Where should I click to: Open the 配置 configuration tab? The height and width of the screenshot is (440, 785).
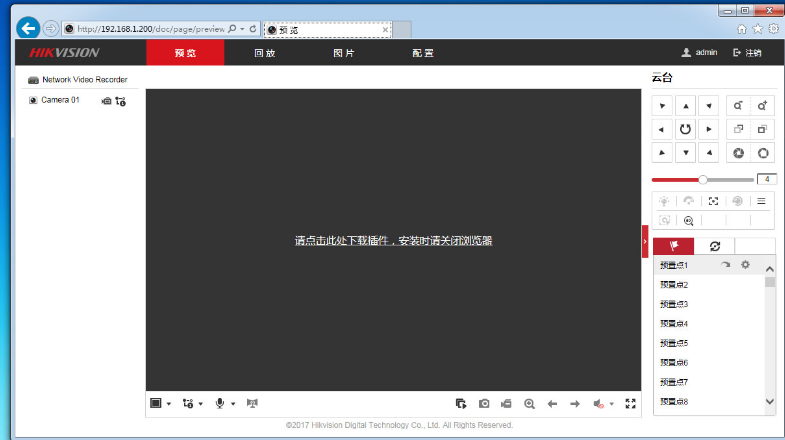pyautogui.click(x=422, y=53)
